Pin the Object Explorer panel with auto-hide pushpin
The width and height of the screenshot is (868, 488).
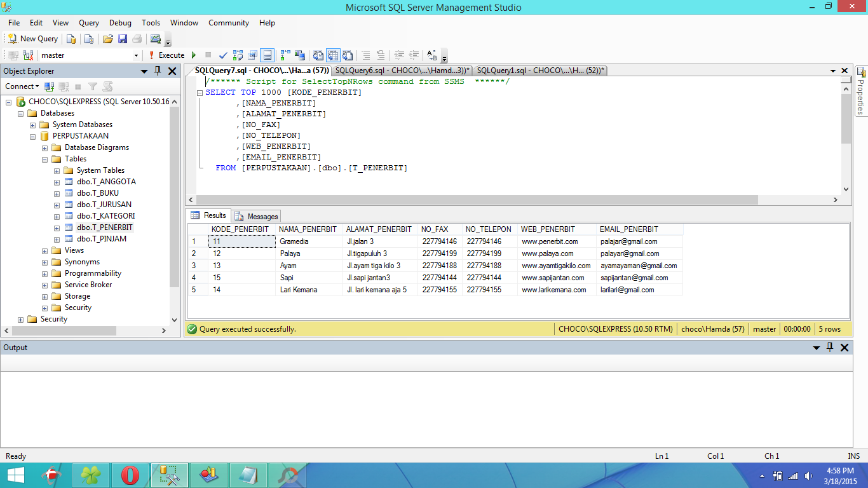[x=158, y=71]
